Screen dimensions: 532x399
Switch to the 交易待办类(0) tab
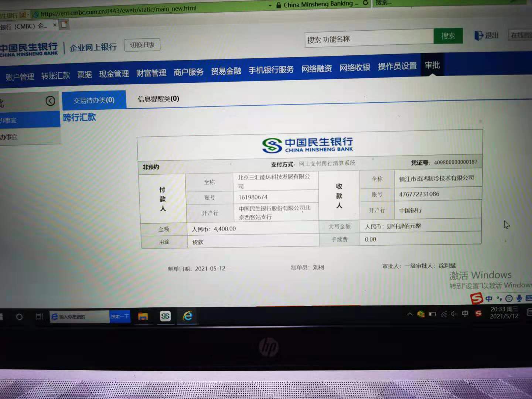point(94,100)
